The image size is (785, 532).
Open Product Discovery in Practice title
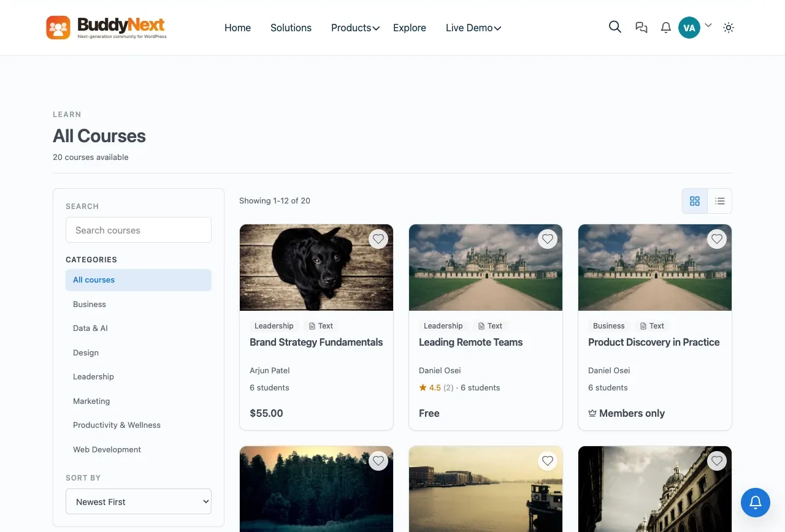tap(654, 342)
